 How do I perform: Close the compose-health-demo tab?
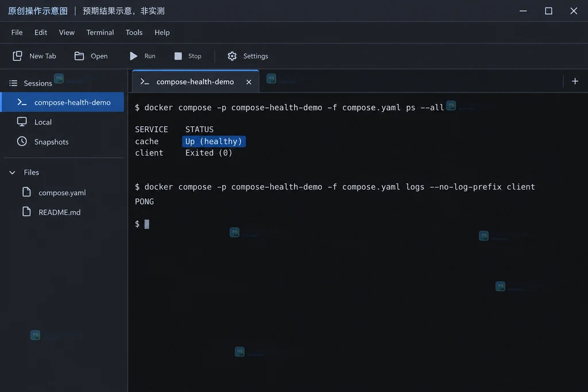coord(249,81)
